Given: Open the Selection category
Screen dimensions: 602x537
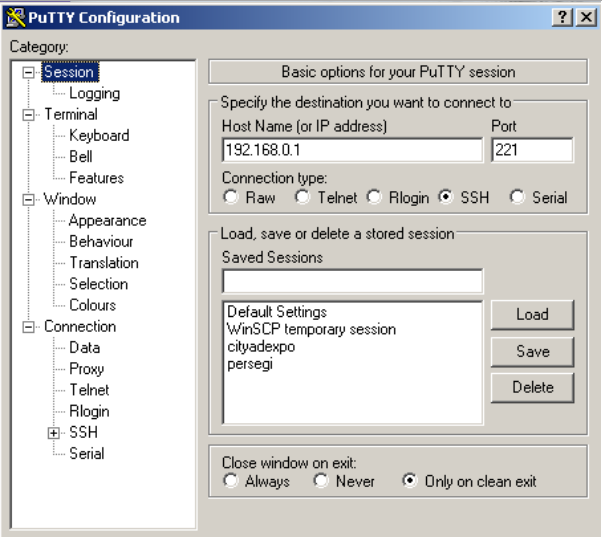Looking at the screenshot, I should pos(98,284).
